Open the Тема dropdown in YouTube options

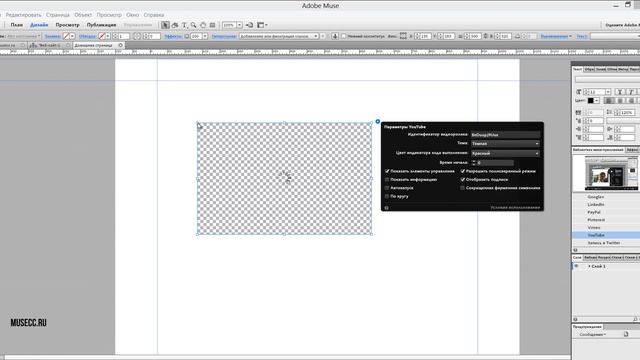tap(505, 144)
